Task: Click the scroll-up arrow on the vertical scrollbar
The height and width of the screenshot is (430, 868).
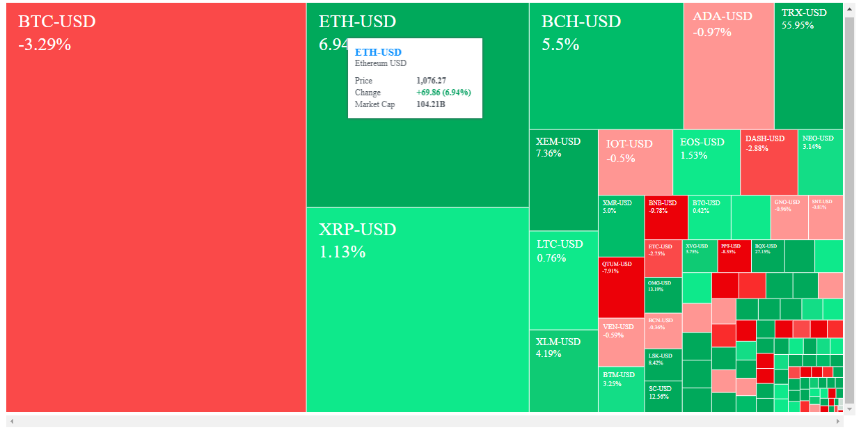Action: click(849, 9)
